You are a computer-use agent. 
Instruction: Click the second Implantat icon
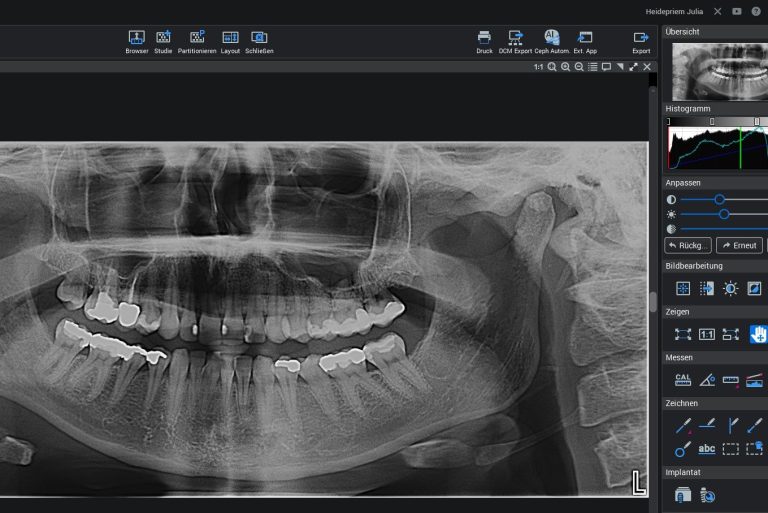pyautogui.click(x=707, y=495)
